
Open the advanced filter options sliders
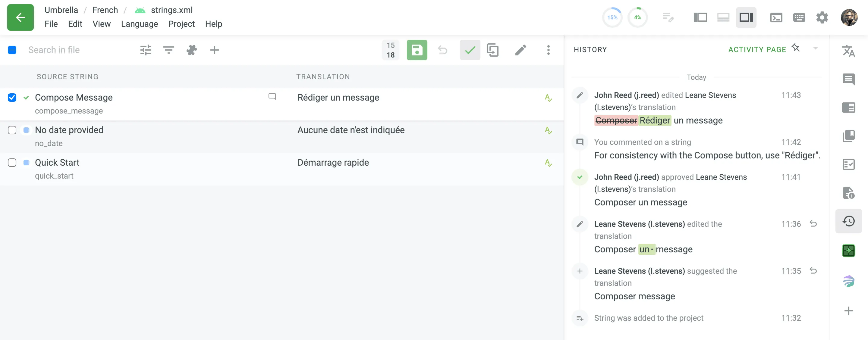tap(146, 50)
